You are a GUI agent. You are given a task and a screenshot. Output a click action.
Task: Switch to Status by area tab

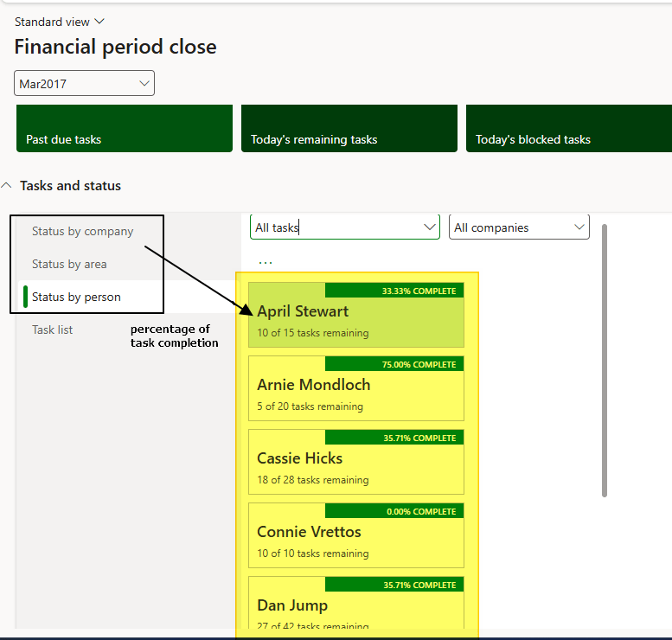(69, 264)
